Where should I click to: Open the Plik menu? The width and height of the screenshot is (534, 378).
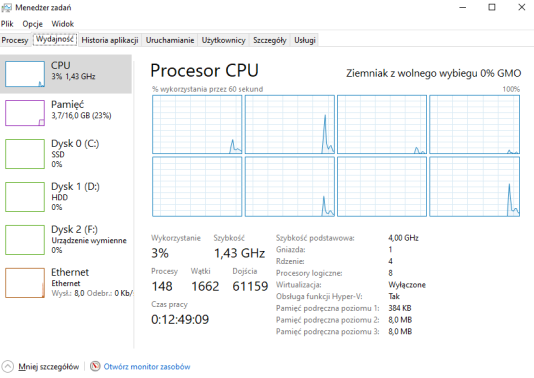pos(7,24)
